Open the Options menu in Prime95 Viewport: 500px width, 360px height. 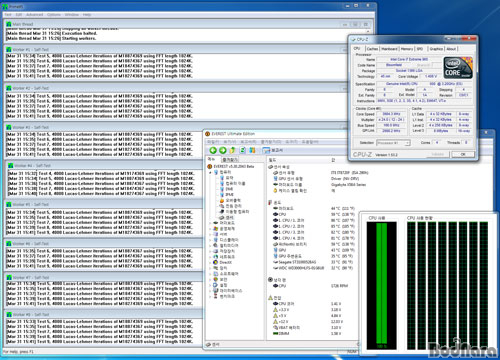point(54,15)
